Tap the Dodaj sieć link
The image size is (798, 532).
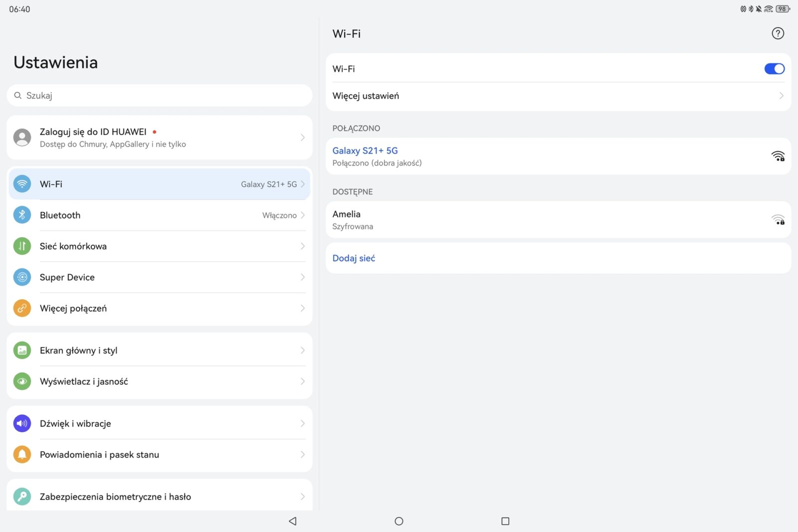tap(354, 258)
